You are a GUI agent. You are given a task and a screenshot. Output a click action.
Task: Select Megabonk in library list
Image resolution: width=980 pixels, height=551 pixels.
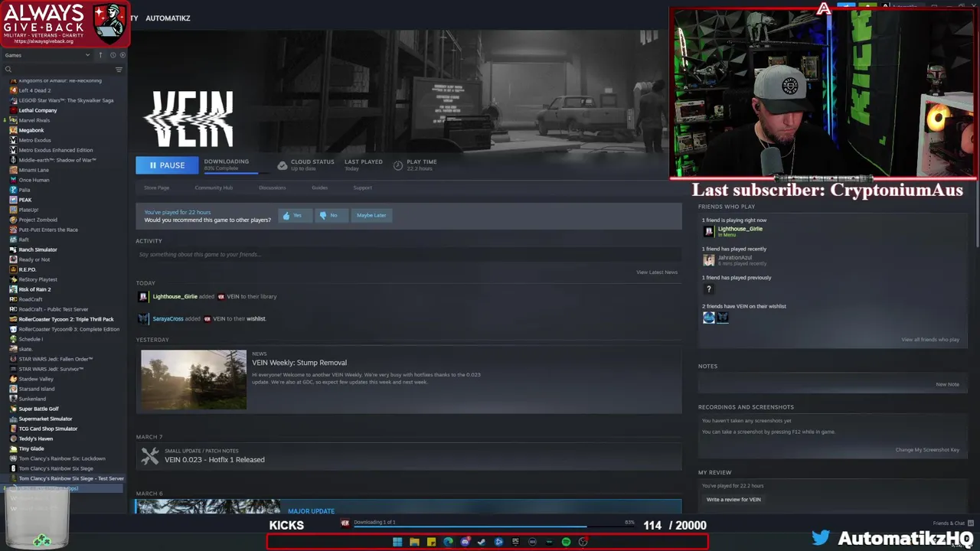tap(31, 130)
